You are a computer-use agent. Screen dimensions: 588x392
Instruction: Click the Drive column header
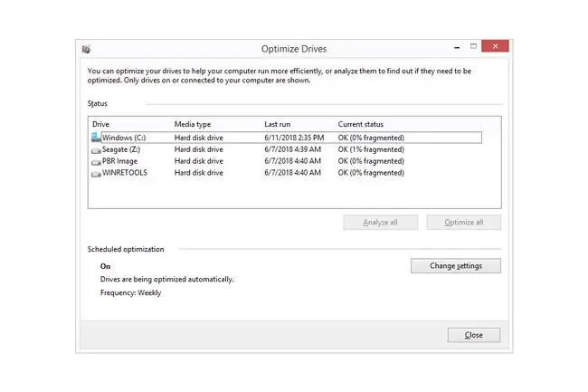coord(101,124)
